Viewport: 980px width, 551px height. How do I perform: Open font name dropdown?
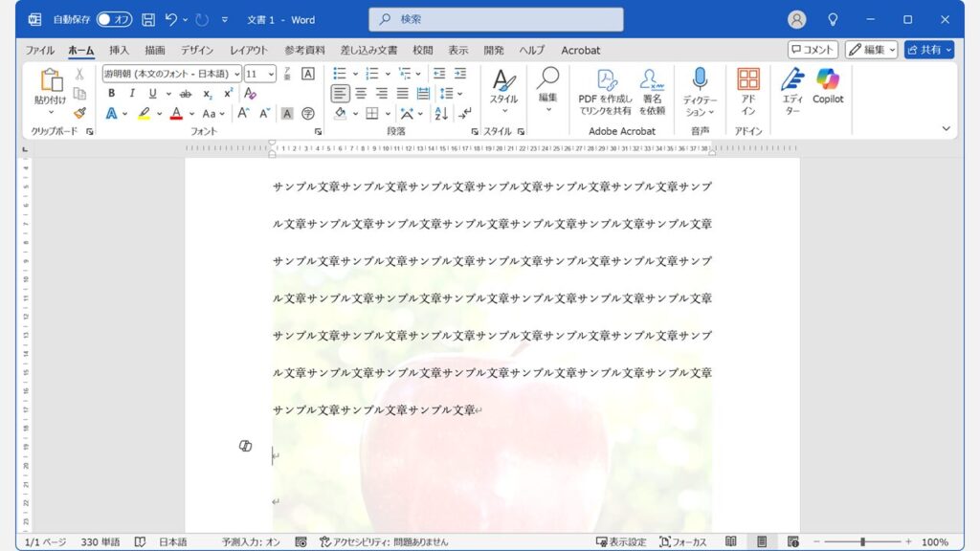tap(237, 74)
